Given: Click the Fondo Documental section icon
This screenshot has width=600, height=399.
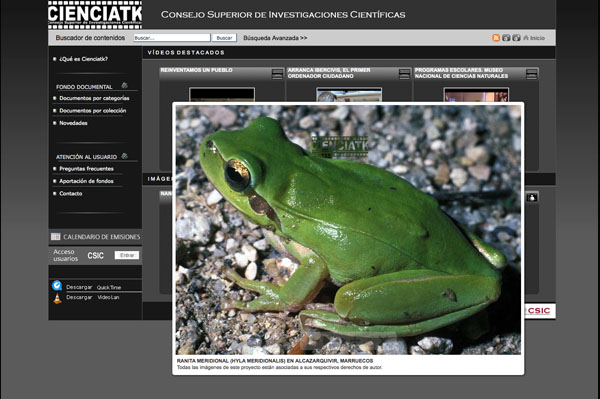Looking at the screenshot, I should (124, 85).
